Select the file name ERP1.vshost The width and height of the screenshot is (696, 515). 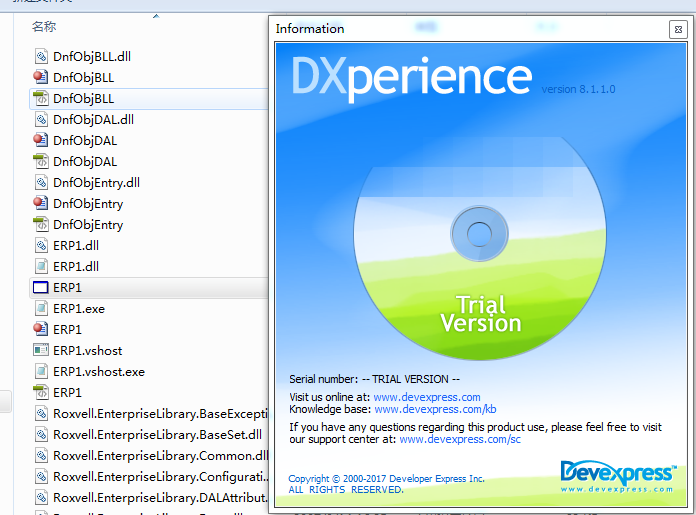click(x=87, y=351)
